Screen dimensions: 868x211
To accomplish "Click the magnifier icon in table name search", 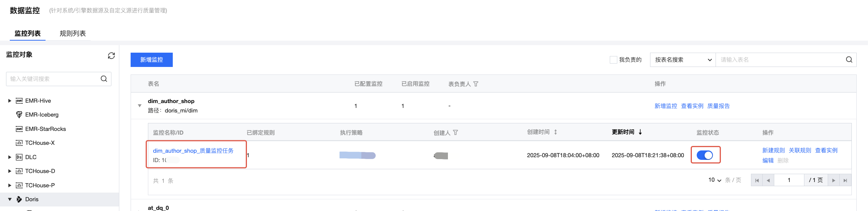I will [849, 60].
